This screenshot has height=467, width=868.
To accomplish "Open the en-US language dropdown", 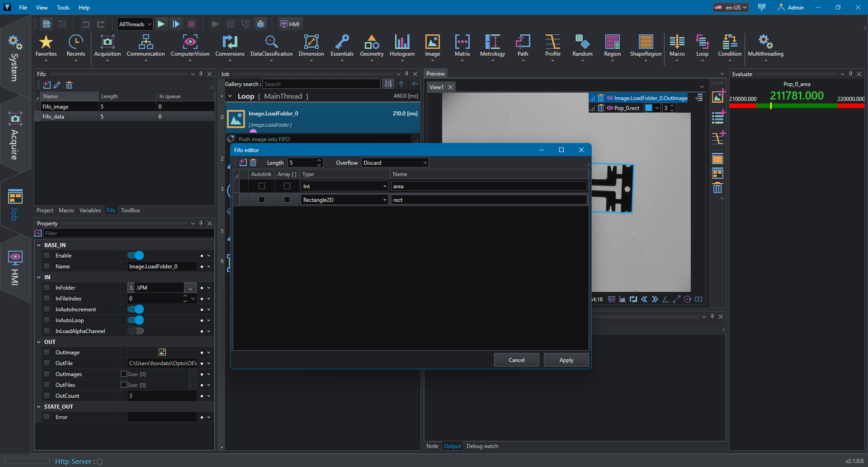I will pos(731,7).
